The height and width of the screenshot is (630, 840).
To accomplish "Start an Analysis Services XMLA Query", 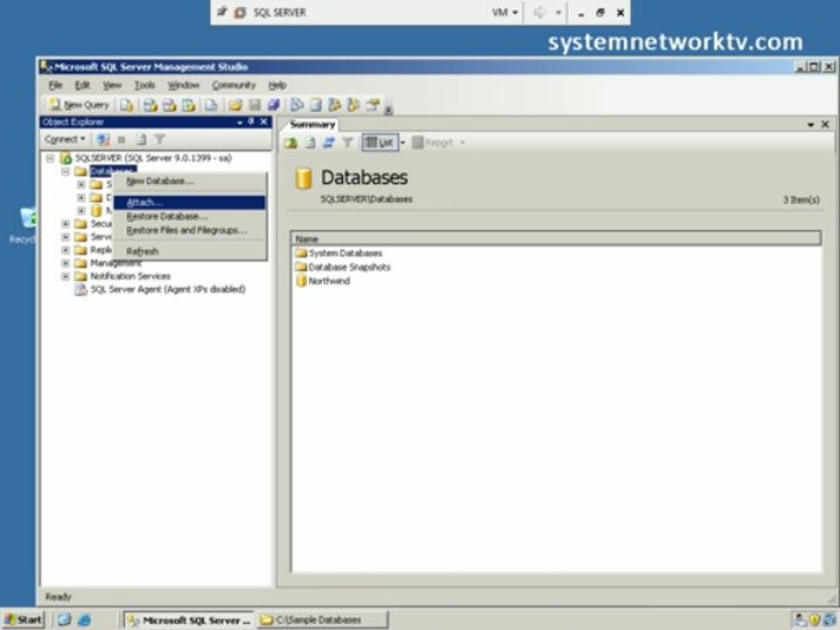I will coord(189,105).
